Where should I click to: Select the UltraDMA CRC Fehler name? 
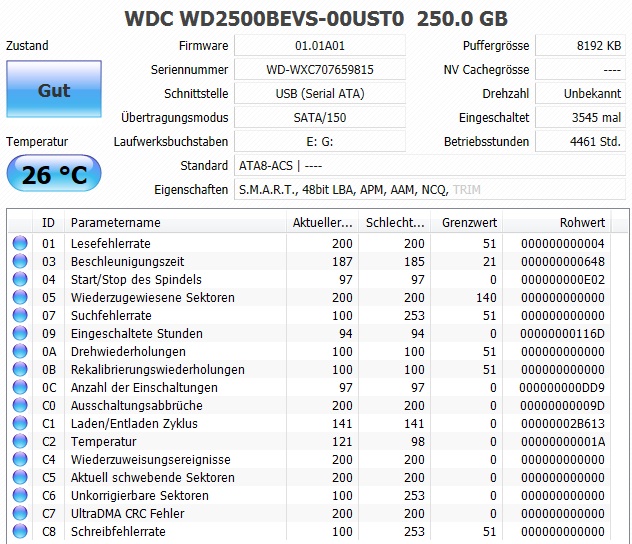click(x=127, y=513)
